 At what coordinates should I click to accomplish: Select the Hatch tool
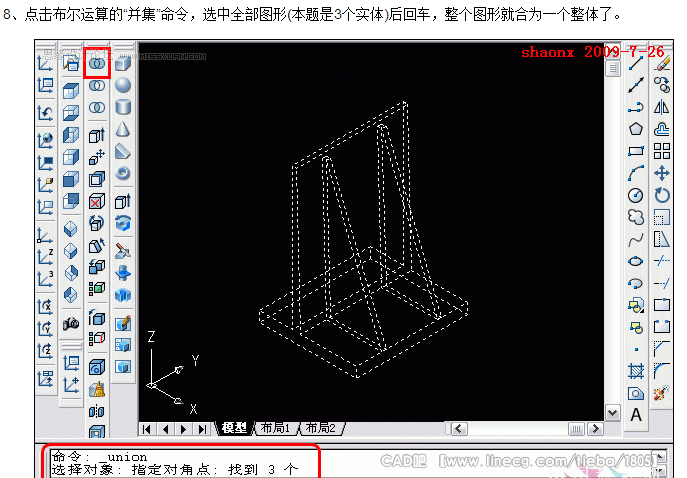pos(636,371)
